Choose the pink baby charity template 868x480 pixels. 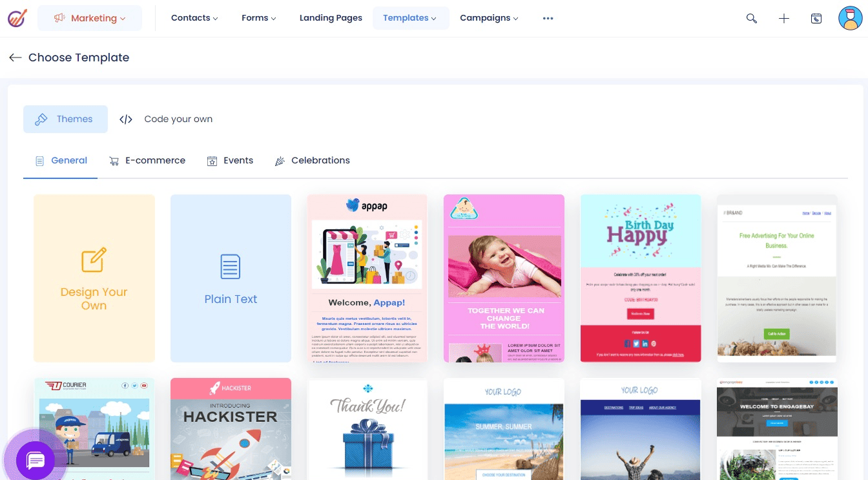pos(504,278)
